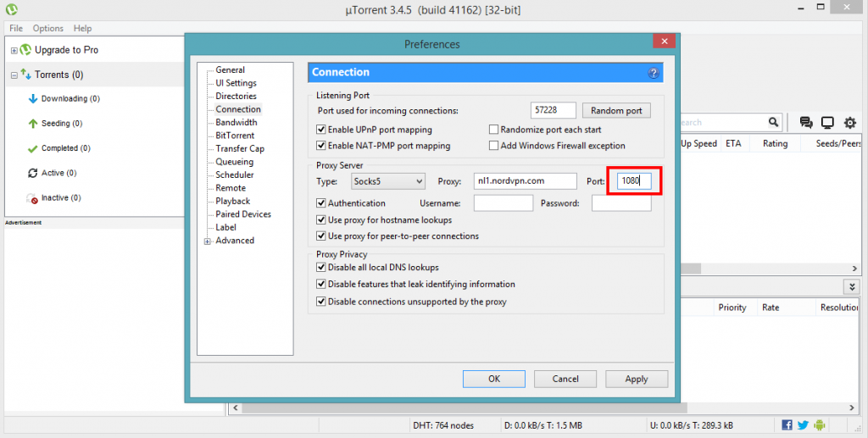Uncheck the Authentication checkbox
The image size is (868, 438).
point(321,203)
